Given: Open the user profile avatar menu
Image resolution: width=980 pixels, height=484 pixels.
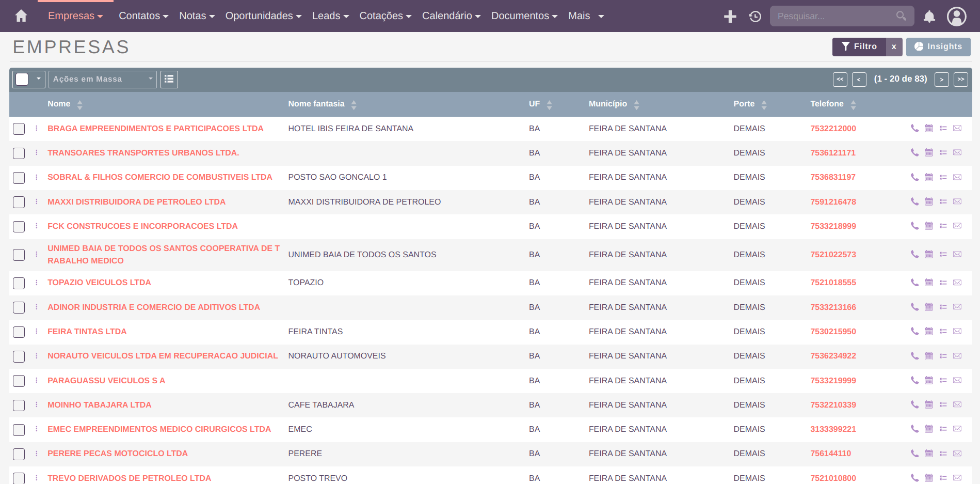Looking at the screenshot, I should click(956, 17).
